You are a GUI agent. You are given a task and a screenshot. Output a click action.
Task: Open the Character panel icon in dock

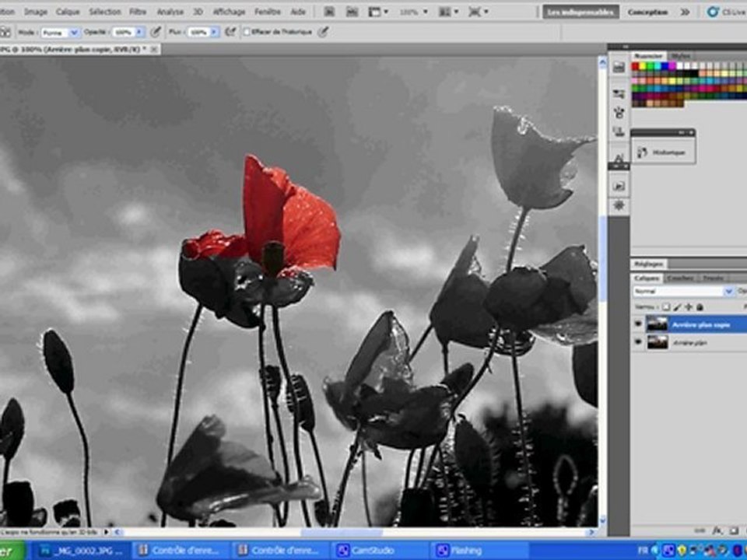[619, 159]
